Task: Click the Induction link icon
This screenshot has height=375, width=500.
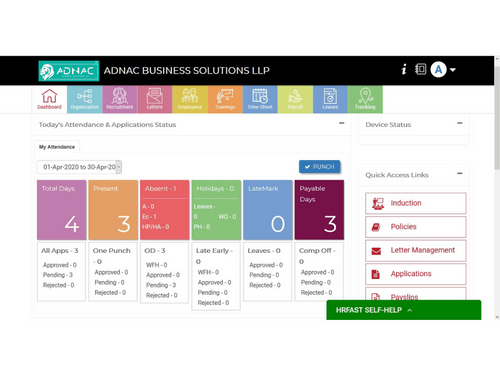Action: (x=378, y=203)
